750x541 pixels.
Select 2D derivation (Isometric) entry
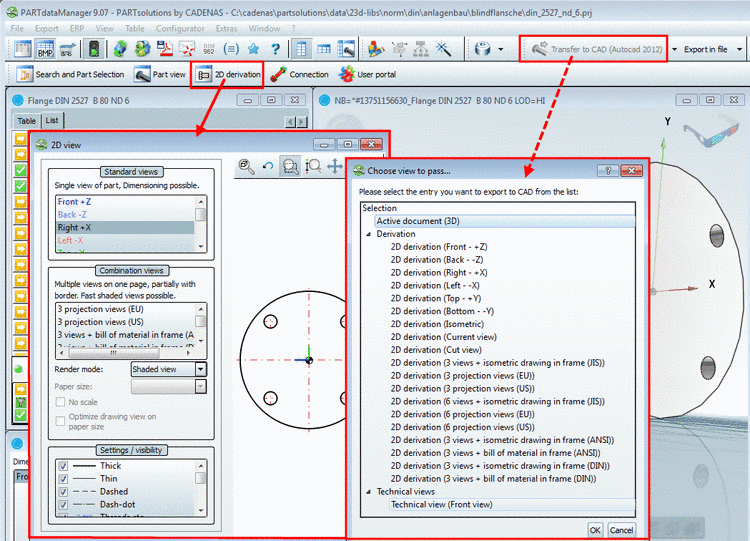pyautogui.click(x=437, y=324)
